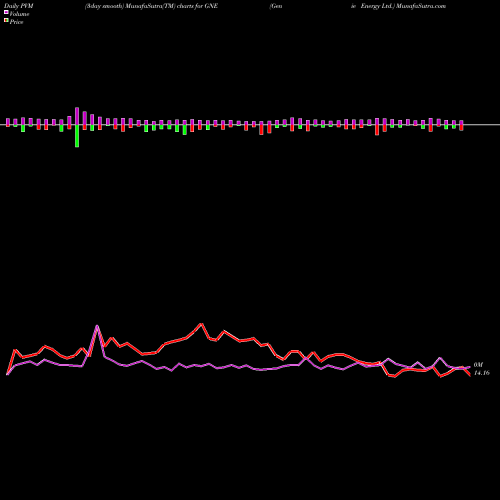Click the 'Energy Ltd.) MunafaSutra.com' text
Image resolution: width=500 pixels, height=500 pixels.
403,6
